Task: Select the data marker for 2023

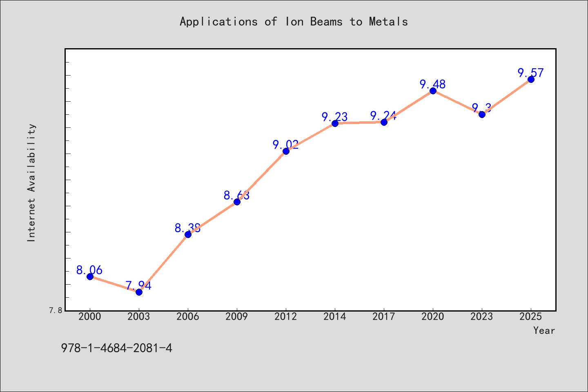Action: (x=482, y=114)
